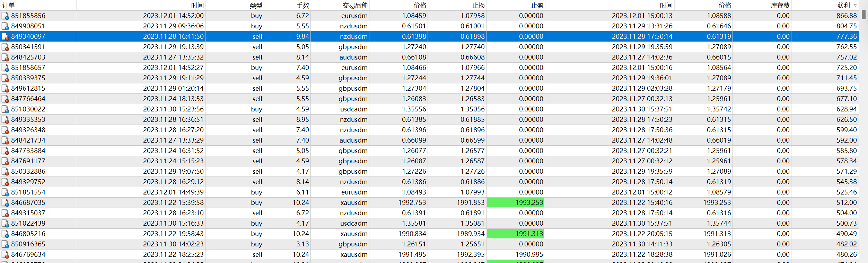Click stop loss value 1.35081

tap(473, 224)
